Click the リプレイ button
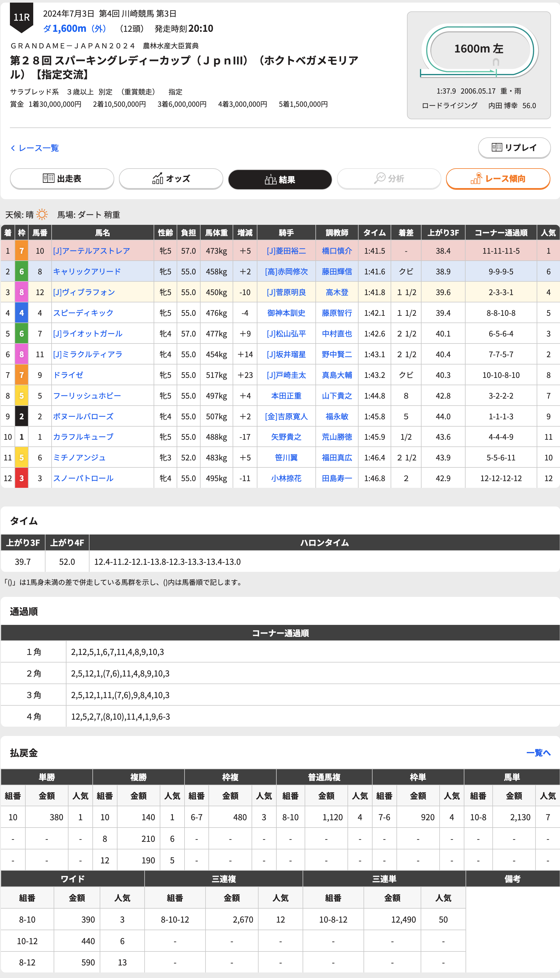The image size is (560, 978). click(x=514, y=147)
